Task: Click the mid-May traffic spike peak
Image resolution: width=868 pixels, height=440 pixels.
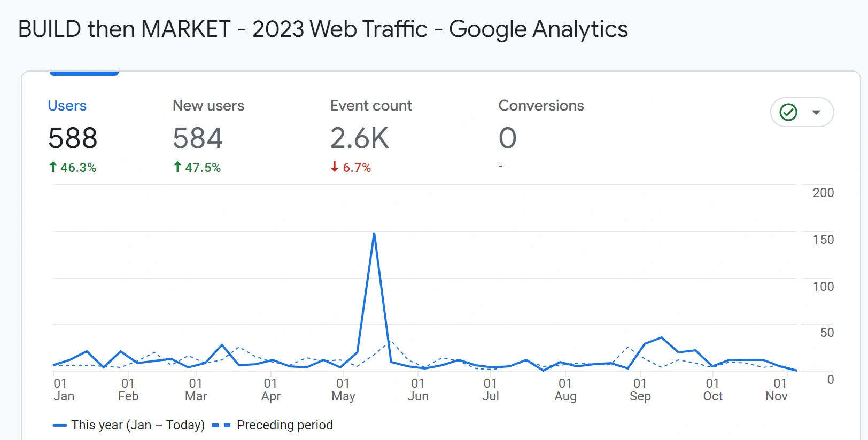Action: (x=374, y=233)
